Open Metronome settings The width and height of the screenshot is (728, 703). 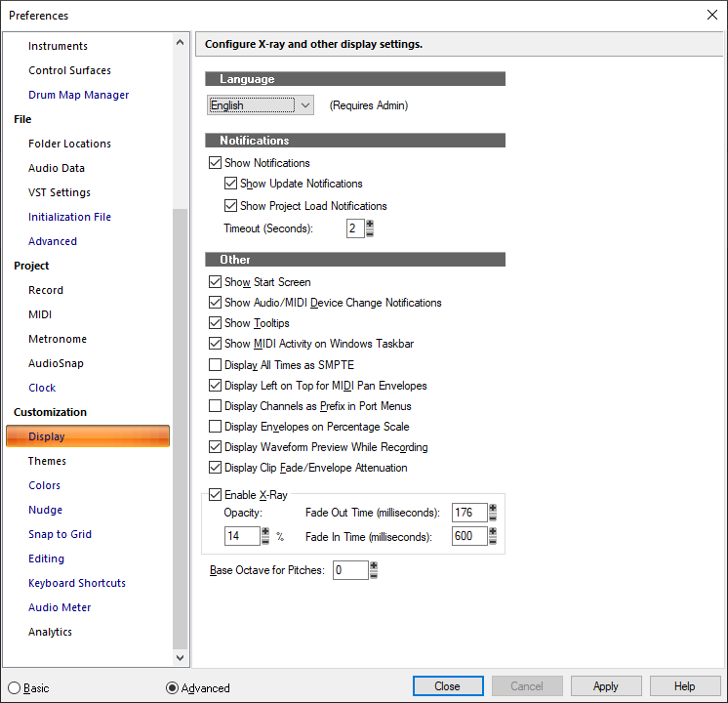pos(58,339)
